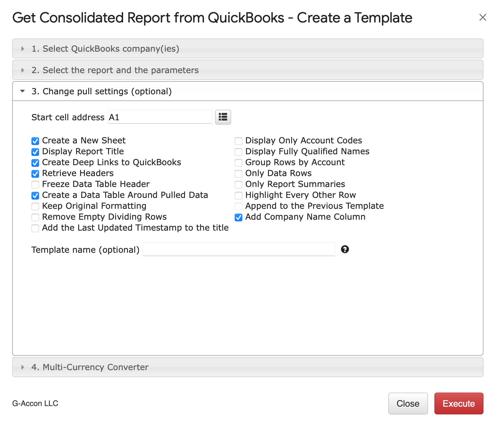Check Group Rows by Account
Viewport: 504px width, 424px height.
[x=239, y=163]
